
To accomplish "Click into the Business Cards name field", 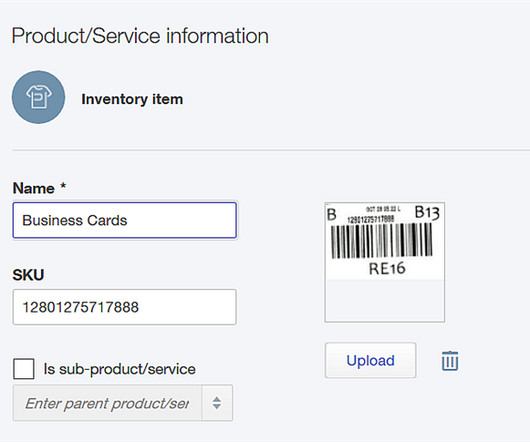I will click(x=125, y=220).
